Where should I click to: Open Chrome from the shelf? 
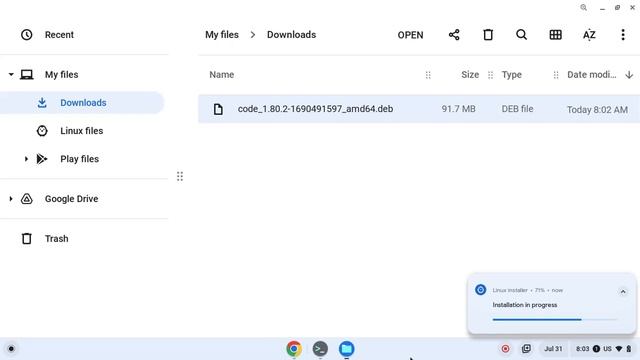294,349
